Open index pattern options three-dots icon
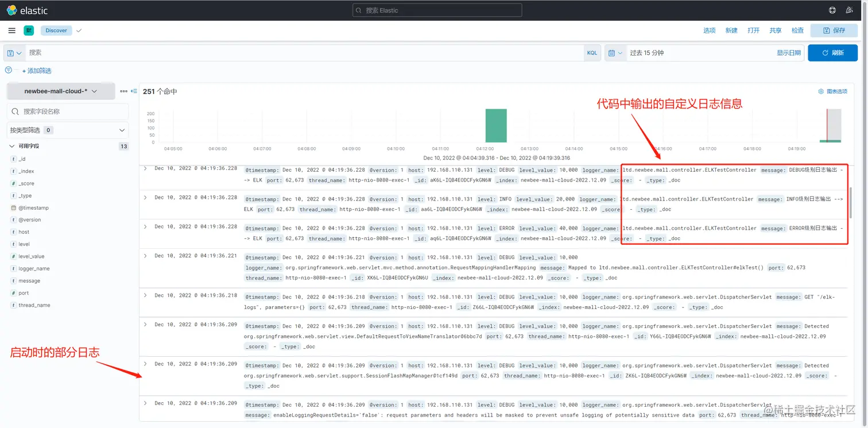The width and height of the screenshot is (868, 428). pos(123,91)
